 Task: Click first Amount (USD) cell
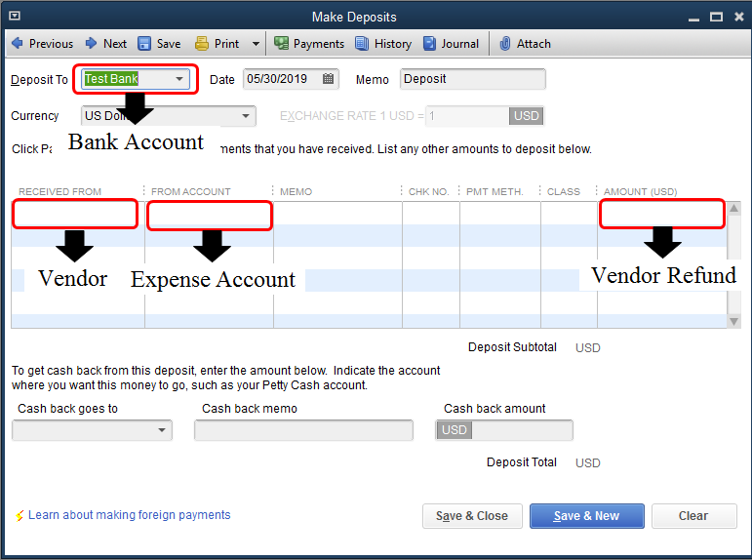point(662,213)
